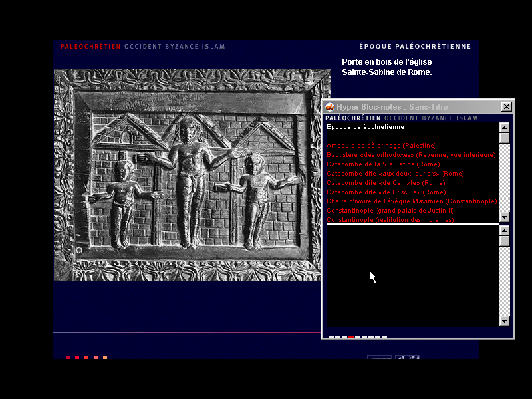Click the 'Epoque paléochrétienne' heading in notepad

365,127
